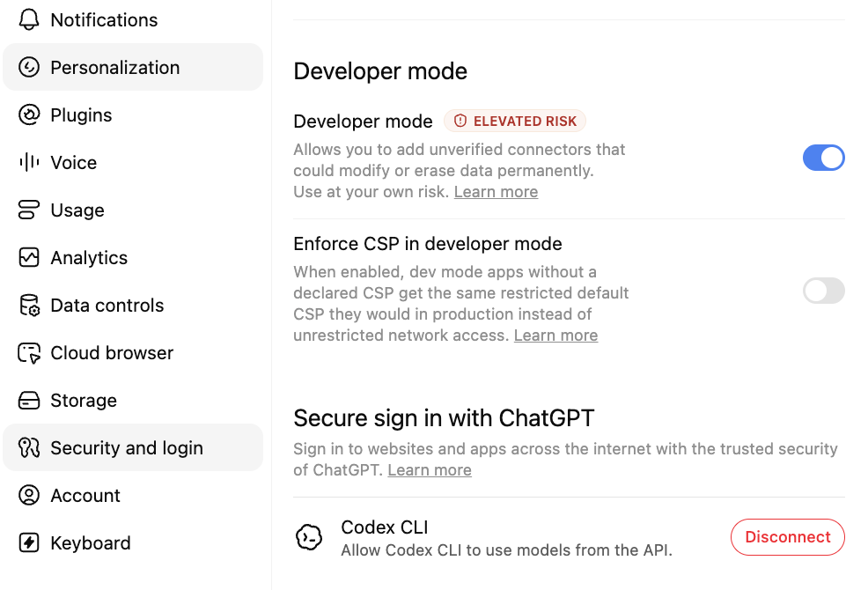
Task: Click the Usage icon in sidebar
Action: [x=29, y=210]
